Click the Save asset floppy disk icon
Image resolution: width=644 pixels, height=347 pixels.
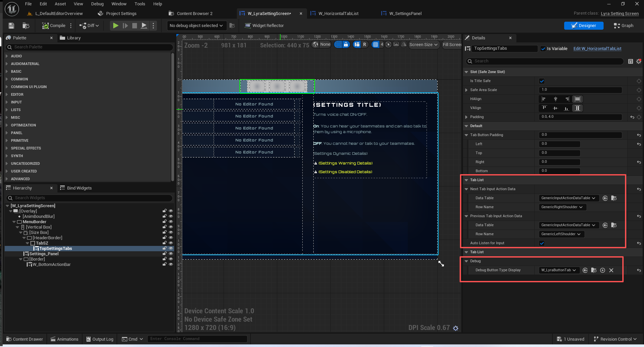pos(11,26)
